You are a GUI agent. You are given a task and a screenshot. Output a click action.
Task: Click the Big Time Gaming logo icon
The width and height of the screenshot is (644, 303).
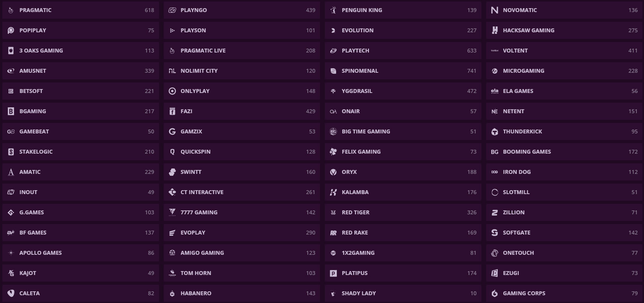click(x=333, y=131)
